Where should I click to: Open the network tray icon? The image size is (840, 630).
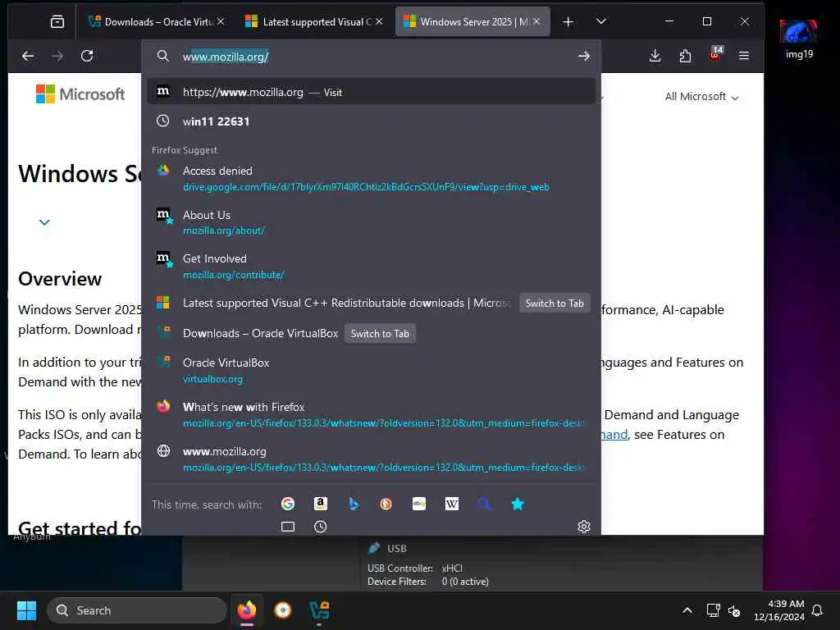pyautogui.click(x=713, y=610)
